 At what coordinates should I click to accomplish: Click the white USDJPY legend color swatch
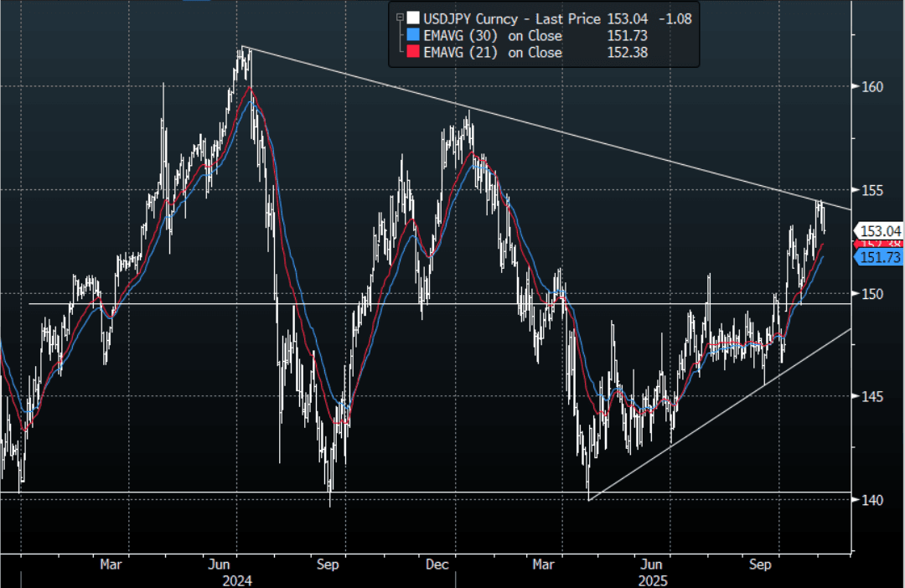pos(411,18)
